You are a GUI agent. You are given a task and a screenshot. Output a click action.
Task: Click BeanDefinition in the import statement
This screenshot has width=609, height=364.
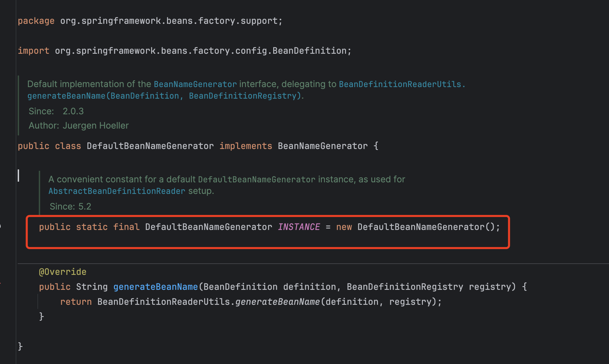point(309,51)
